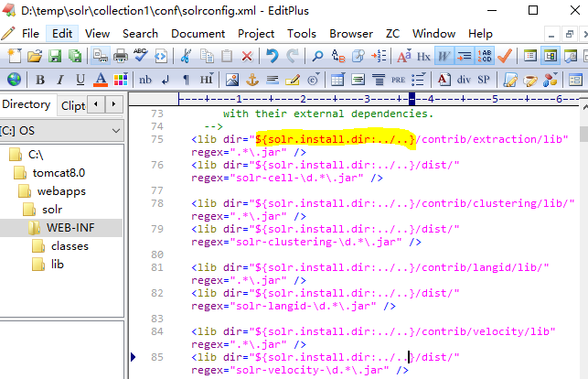
Task: Open the ZC menu
Action: (x=392, y=34)
